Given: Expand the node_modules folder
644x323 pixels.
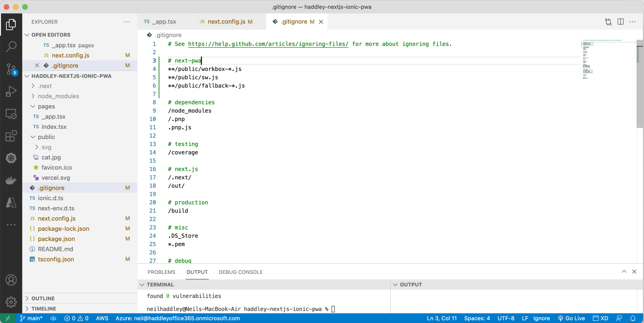Looking at the screenshot, I should [x=58, y=96].
